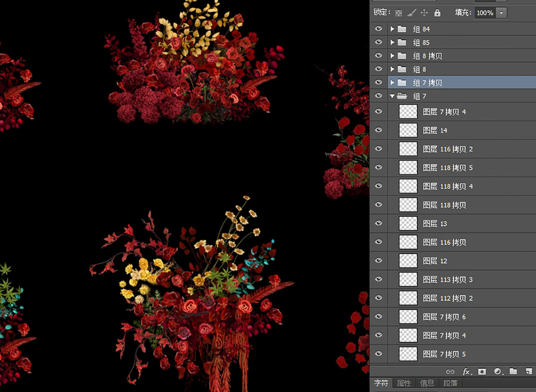Click thumbnail of 图层 116 拷贝
This screenshot has height=392, width=536.
408,242
